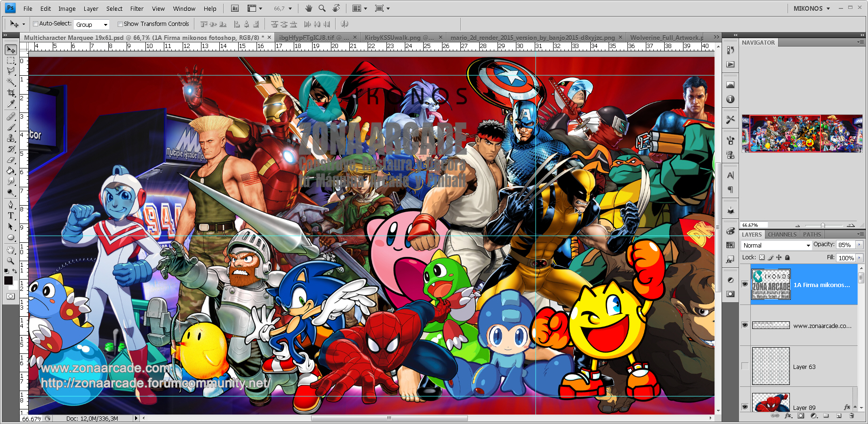The height and width of the screenshot is (424, 868).
Task: Tick Show Transform Controls checkbox
Action: [x=120, y=24]
